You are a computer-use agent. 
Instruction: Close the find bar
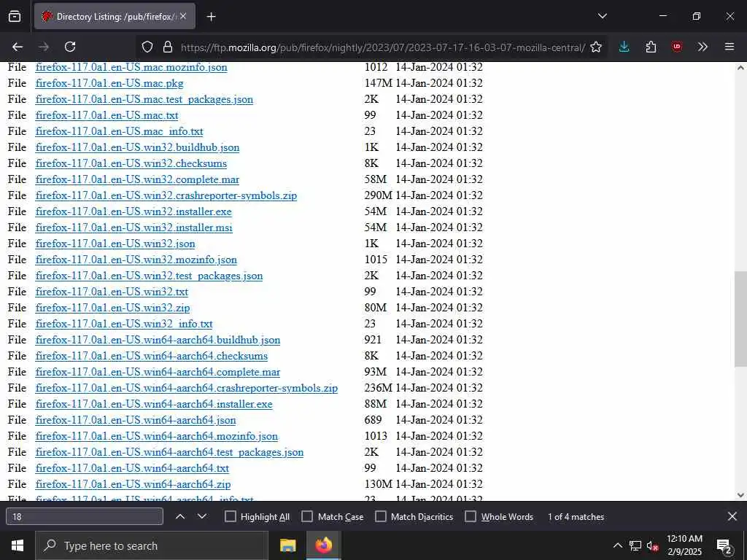[732, 516]
